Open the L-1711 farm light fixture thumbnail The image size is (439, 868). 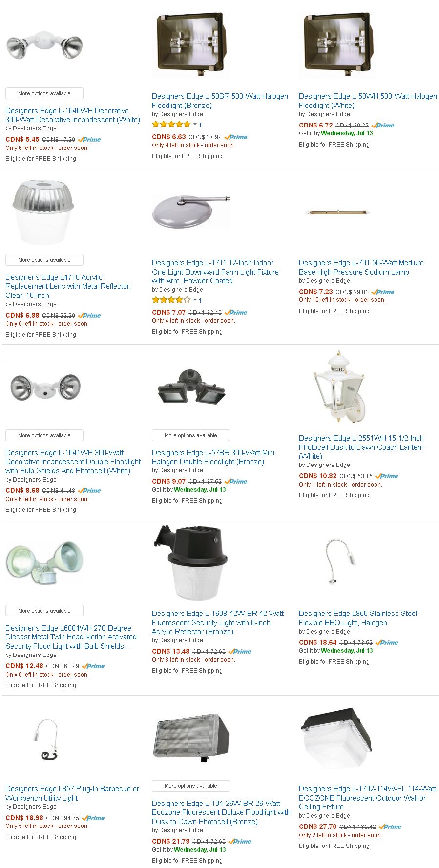coord(191,211)
